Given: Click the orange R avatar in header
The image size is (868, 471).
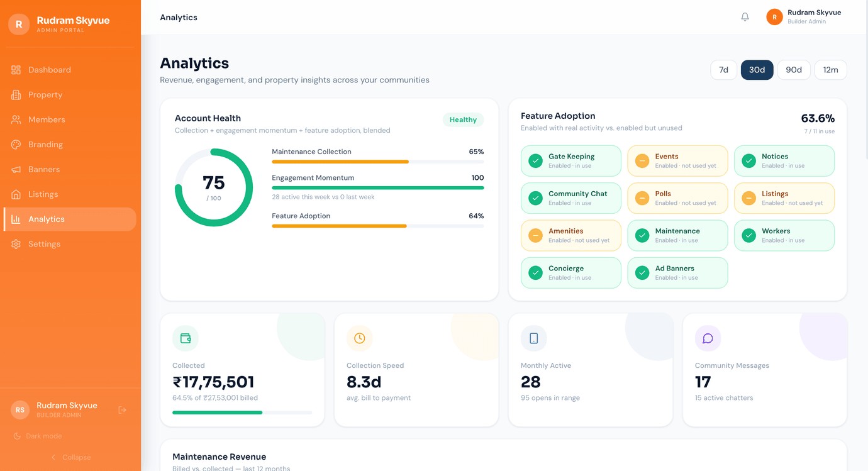Looking at the screenshot, I should coord(774,17).
